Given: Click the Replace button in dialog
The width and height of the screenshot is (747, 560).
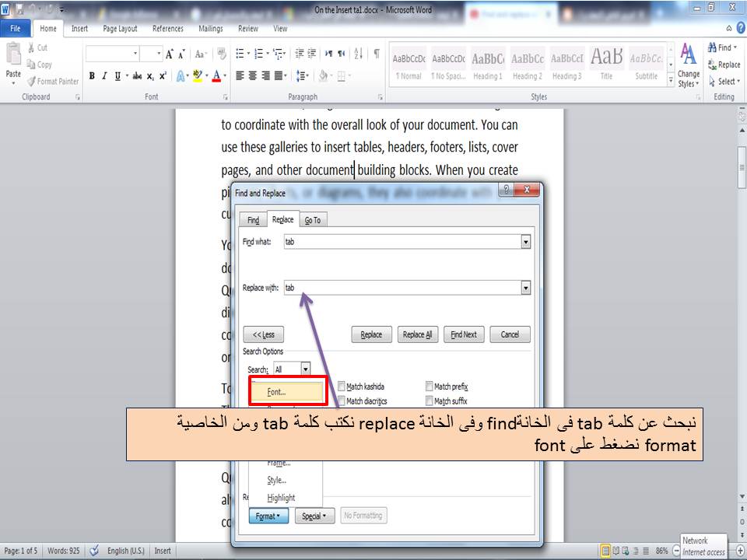Looking at the screenshot, I should pos(371,334).
